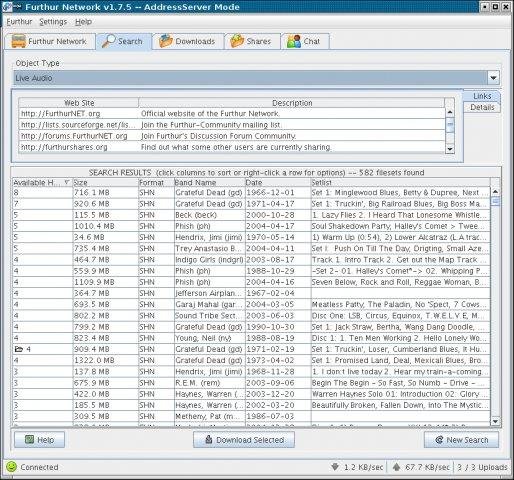Image resolution: width=514 pixels, height=480 pixels.
Task: Click search results scrollbar down arrow
Action: (x=495, y=422)
